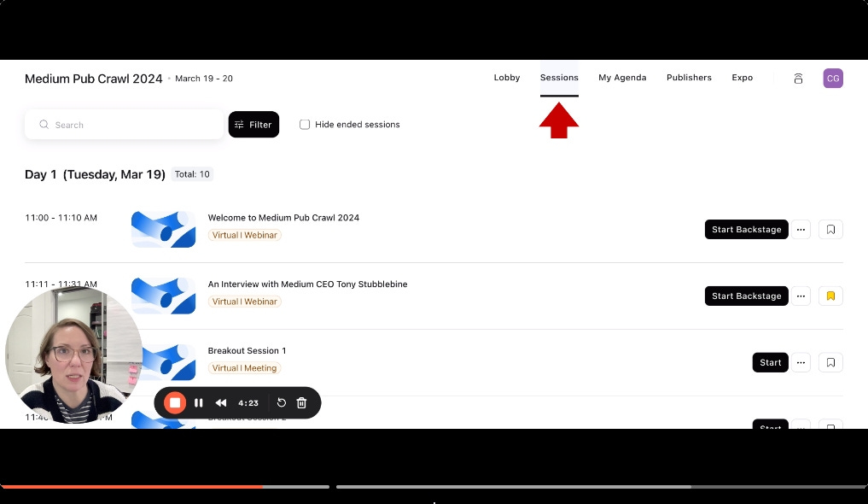Select the Sessions tab
This screenshot has height=504, width=868.
point(559,78)
